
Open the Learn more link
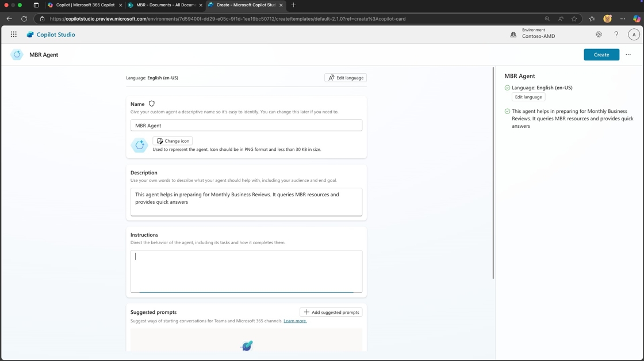[x=295, y=321]
